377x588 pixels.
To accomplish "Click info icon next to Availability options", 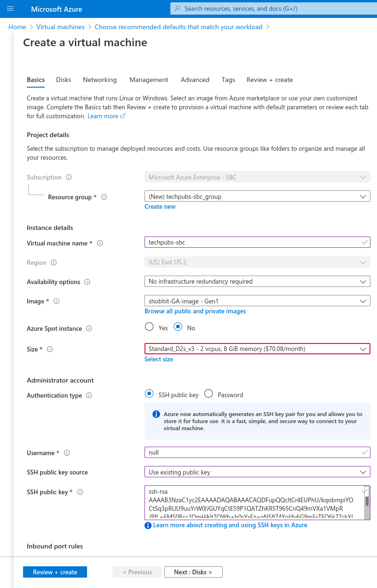I will coord(88,282).
